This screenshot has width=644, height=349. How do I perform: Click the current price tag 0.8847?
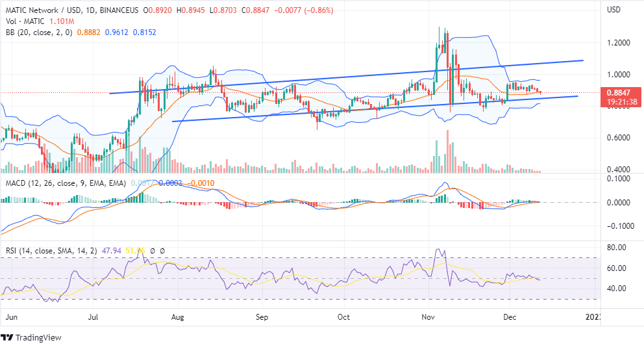tap(619, 93)
